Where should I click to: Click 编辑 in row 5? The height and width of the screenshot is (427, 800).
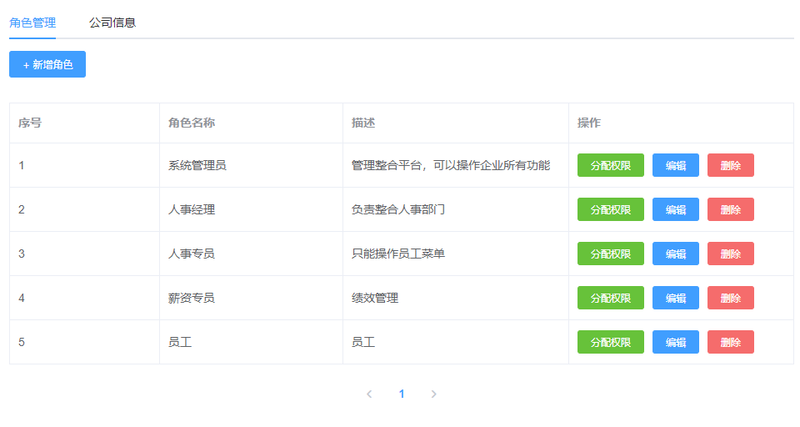(x=676, y=342)
